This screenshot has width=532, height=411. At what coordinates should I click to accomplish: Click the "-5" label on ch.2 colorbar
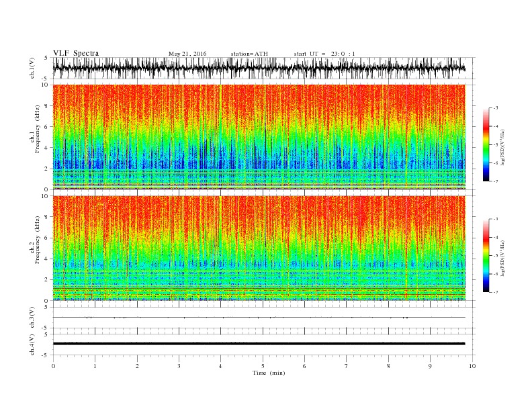(495, 255)
